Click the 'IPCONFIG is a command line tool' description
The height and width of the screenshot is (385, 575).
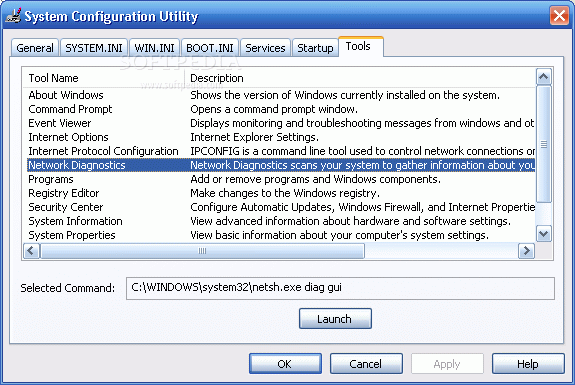point(362,151)
